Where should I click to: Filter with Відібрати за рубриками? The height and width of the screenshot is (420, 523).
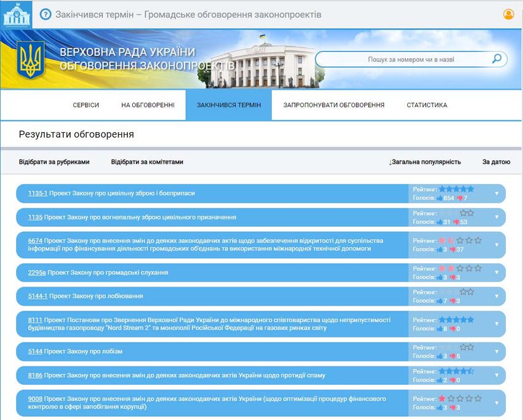(x=54, y=162)
